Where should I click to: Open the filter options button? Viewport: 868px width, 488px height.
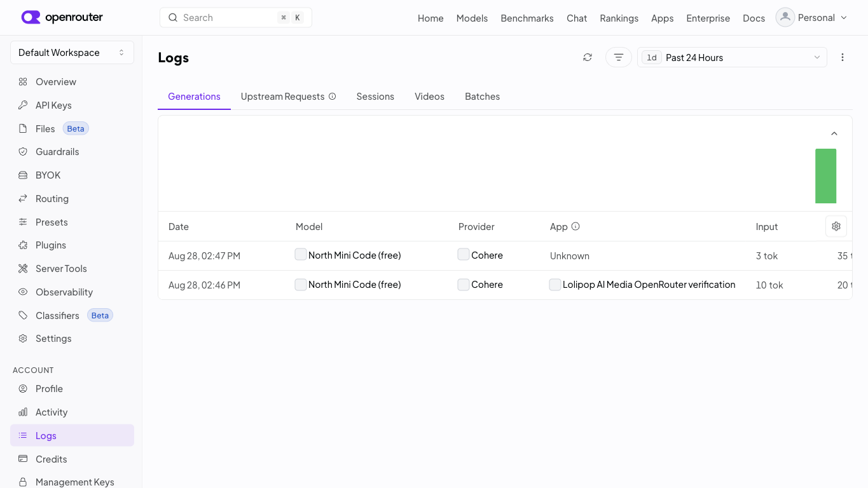click(619, 57)
